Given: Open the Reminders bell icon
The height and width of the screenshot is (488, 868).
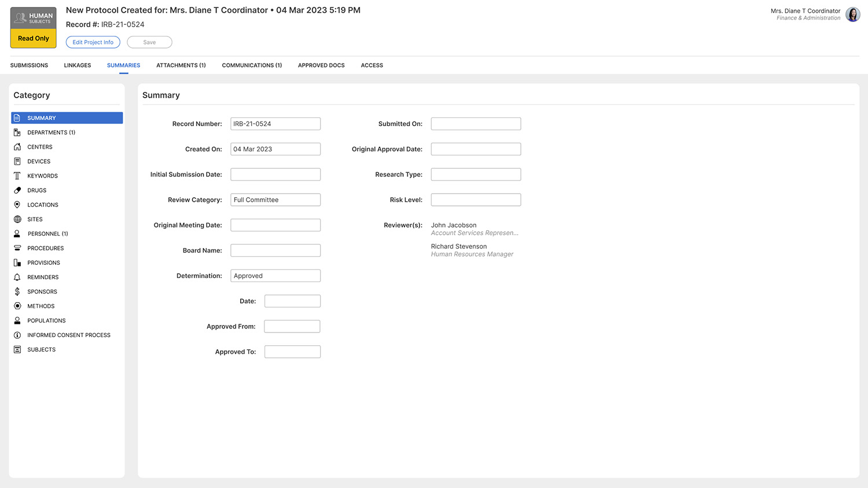Looking at the screenshot, I should [18, 277].
